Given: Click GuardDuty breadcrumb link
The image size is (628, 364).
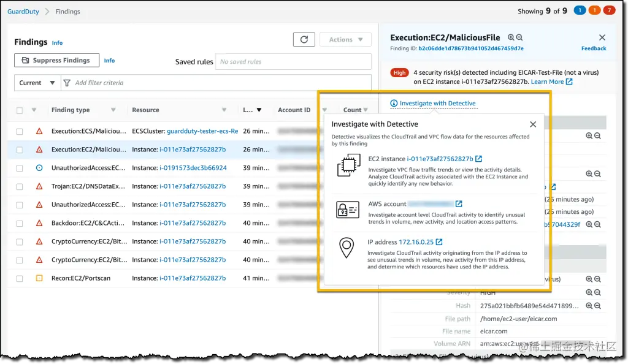Looking at the screenshot, I should 23,12.
